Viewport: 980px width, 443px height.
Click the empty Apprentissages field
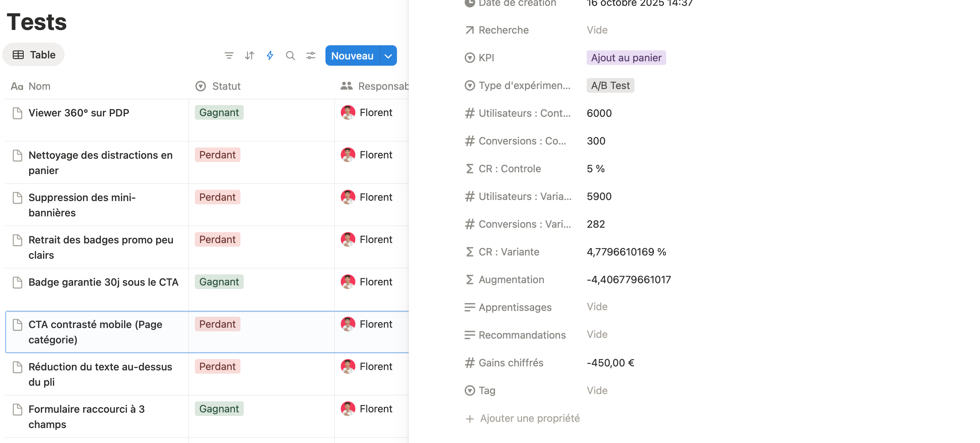[x=597, y=307]
